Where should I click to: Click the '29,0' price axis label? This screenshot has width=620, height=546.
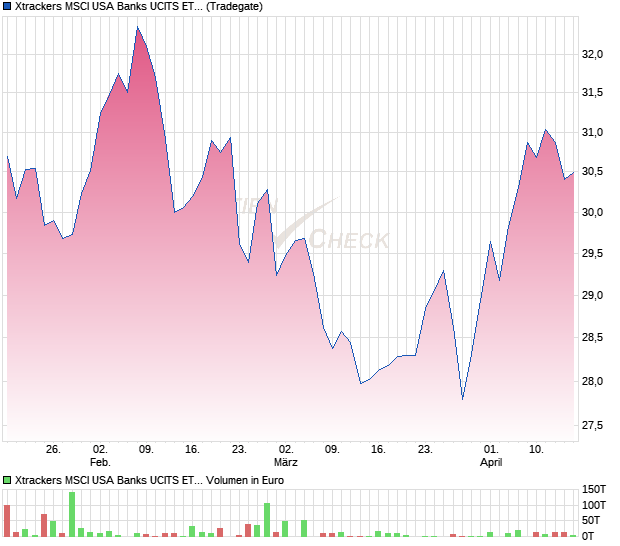(592, 295)
